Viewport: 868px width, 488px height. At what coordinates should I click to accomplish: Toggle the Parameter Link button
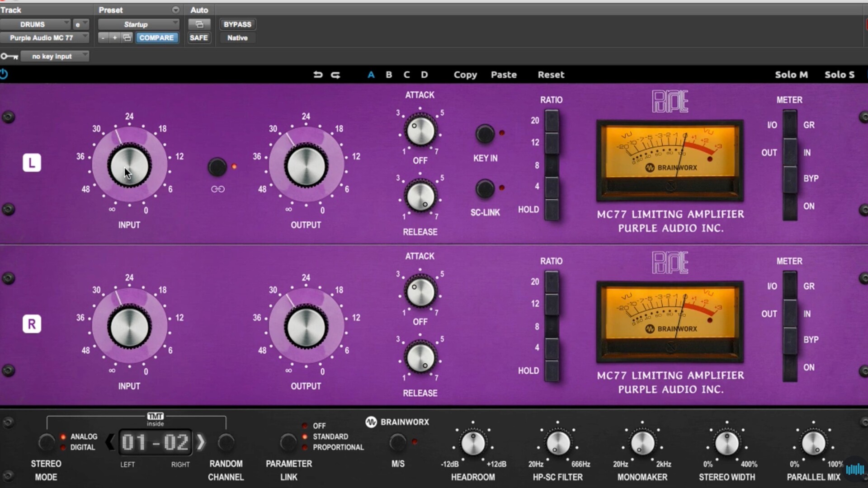tap(288, 442)
